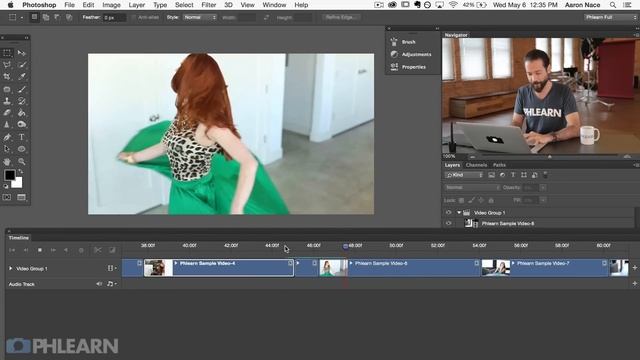Select the Eyedropper tool
The height and width of the screenshot is (360, 640).
pos(22,77)
